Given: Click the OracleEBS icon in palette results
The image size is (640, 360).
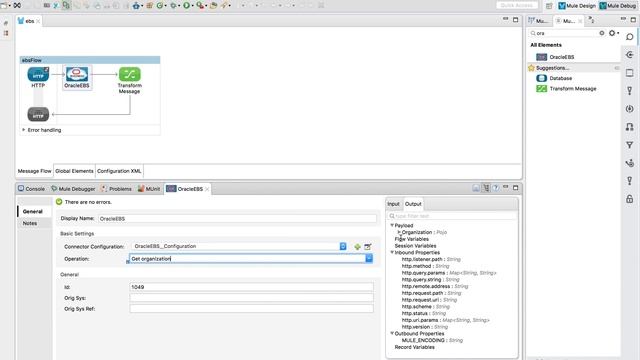Looking at the screenshot, I should click(x=542, y=57).
